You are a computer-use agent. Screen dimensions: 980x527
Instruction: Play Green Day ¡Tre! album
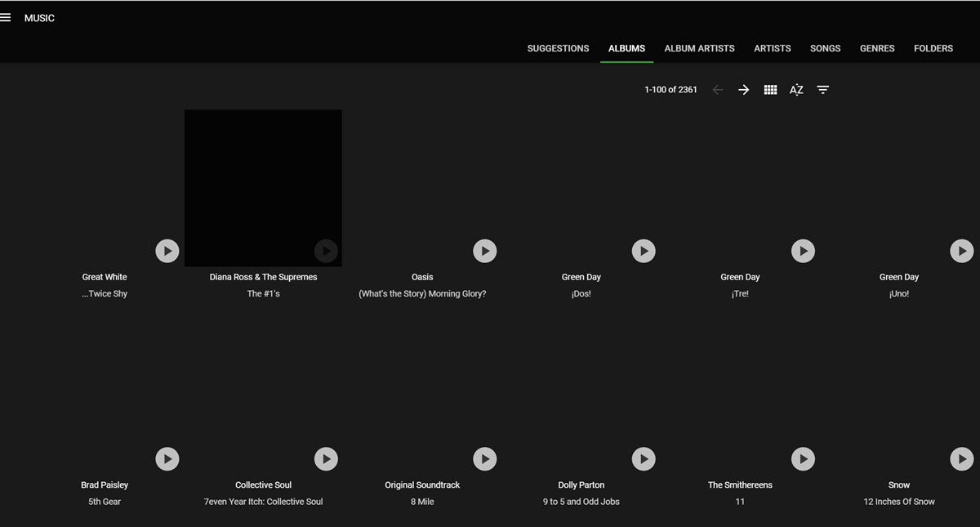(803, 251)
